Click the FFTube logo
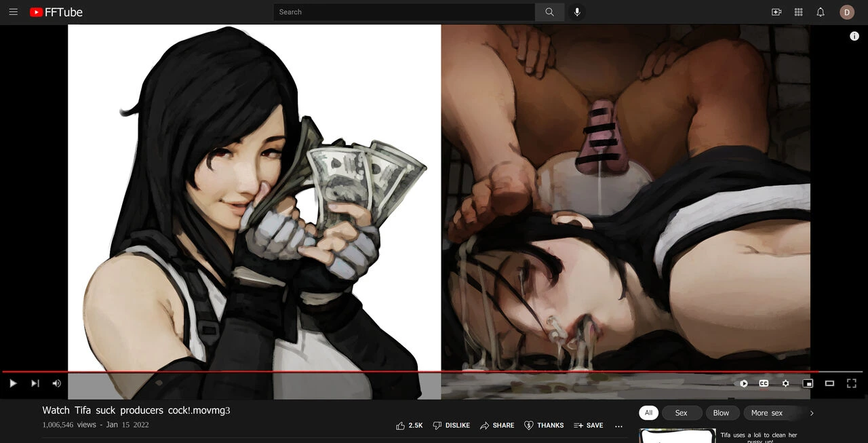Image resolution: width=868 pixels, height=443 pixels. [x=56, y=12]
